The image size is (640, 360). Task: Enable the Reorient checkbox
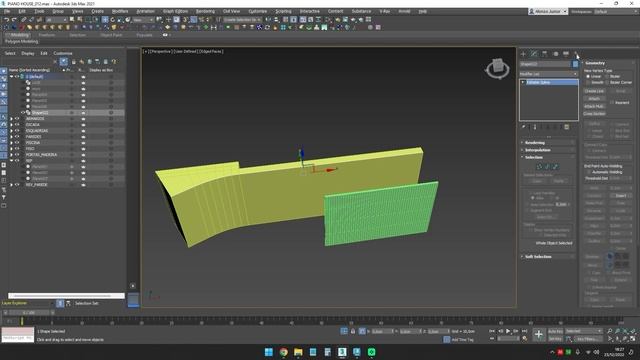click(x=612, y=102)
